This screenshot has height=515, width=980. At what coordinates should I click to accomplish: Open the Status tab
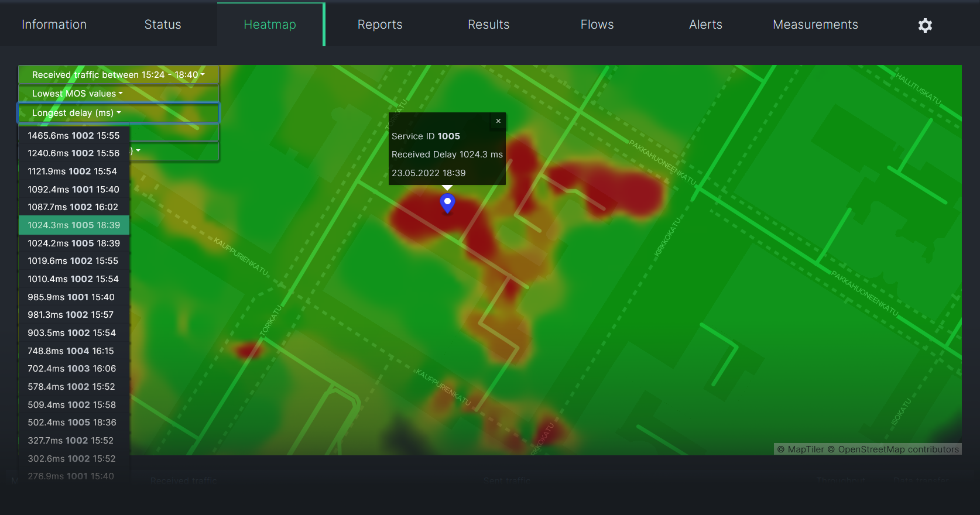pyautogui.click(x=163, y=25)
